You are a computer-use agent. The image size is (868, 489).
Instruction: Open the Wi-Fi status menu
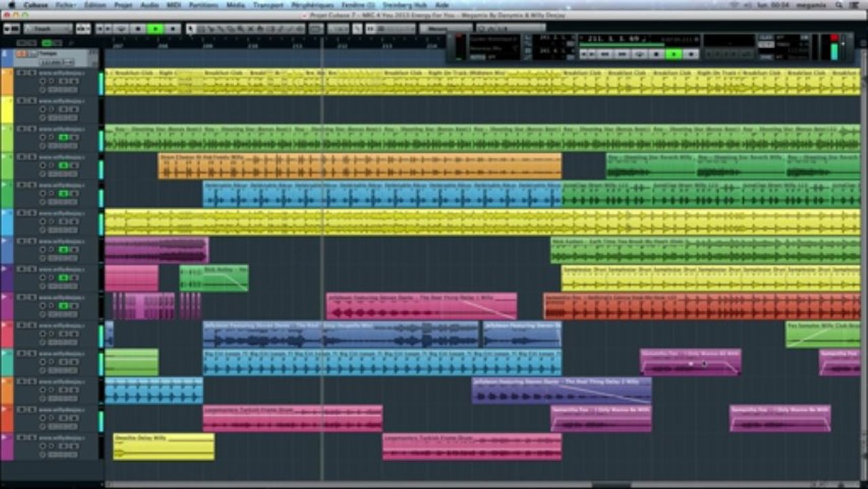click(x=734, y=5)
